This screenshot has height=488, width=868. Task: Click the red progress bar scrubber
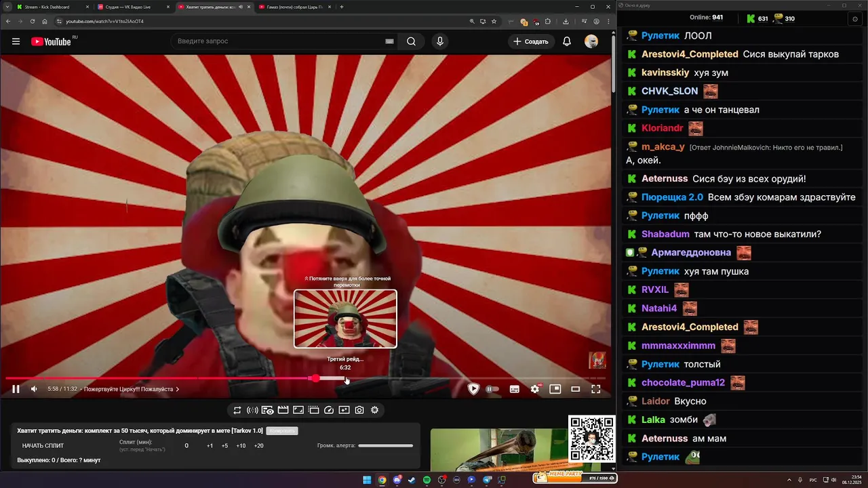[315, 378]
